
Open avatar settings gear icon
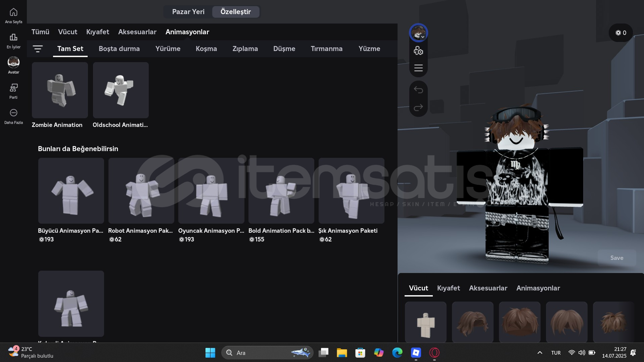click(x=418, y=51)
